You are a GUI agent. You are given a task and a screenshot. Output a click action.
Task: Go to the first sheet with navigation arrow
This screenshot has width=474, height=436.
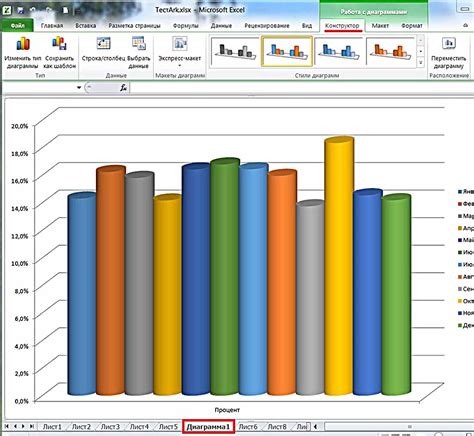click(7, 426)
